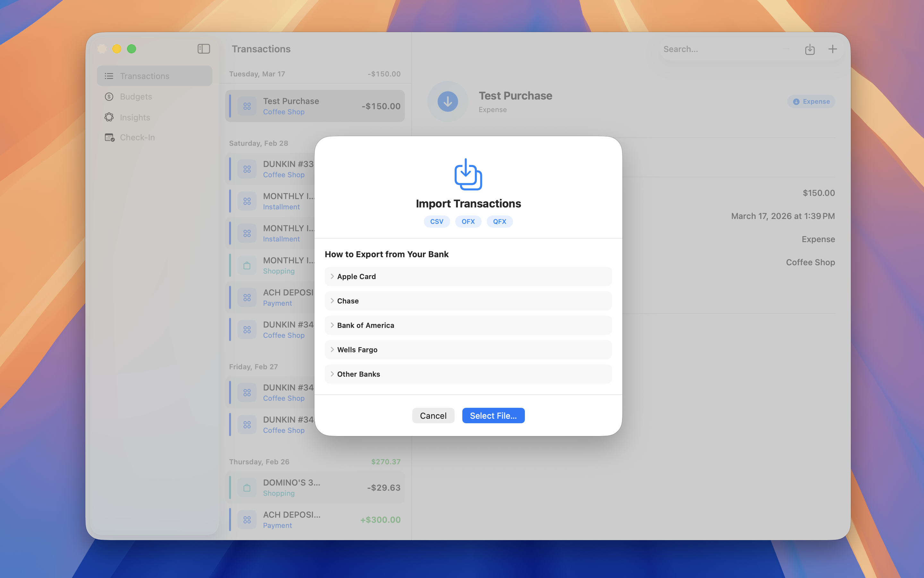
Task: Click the $150.00 amount in details
Action: [x=819, y=193]
